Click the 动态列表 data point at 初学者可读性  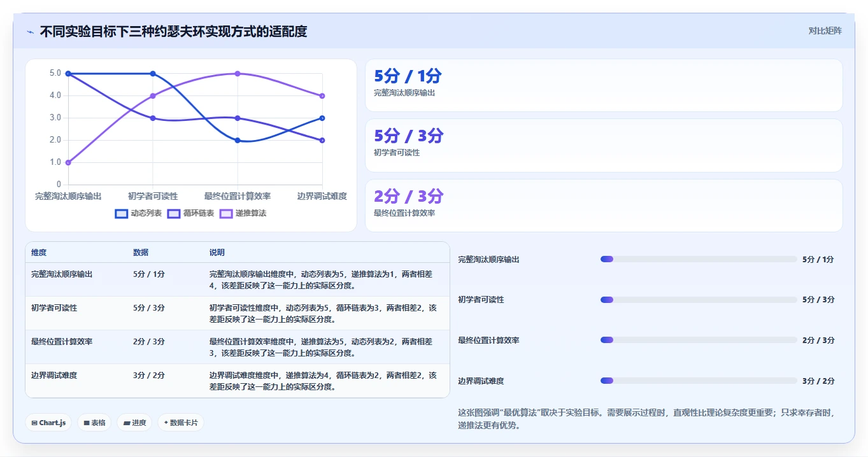(153, 73)
